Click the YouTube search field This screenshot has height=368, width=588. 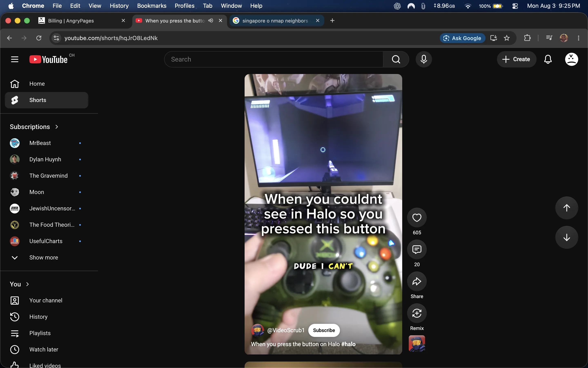click(x=274, y=59)
